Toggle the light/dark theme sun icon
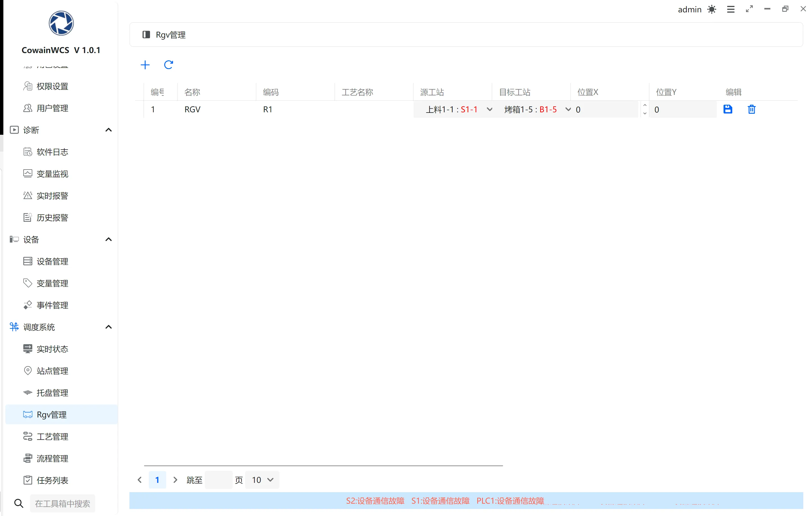The image size is (812, 516). pyautogui.click(x=711, y=10)
